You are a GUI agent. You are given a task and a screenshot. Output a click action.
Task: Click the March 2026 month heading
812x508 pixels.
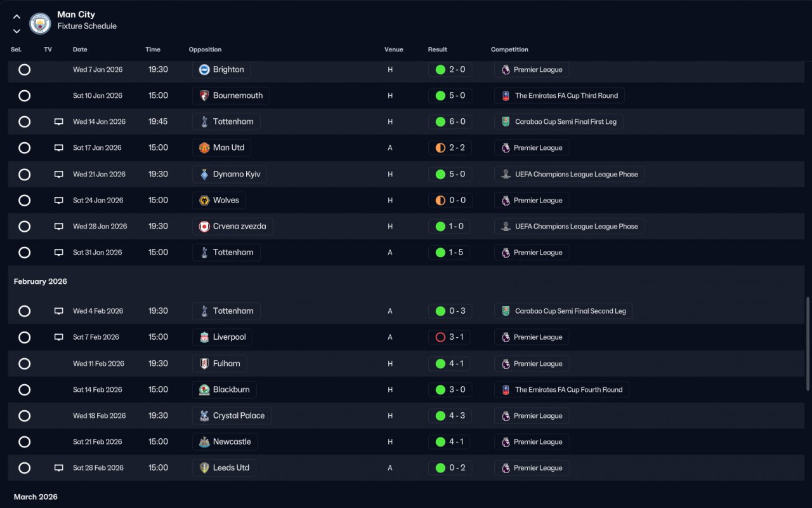[36, 497]
